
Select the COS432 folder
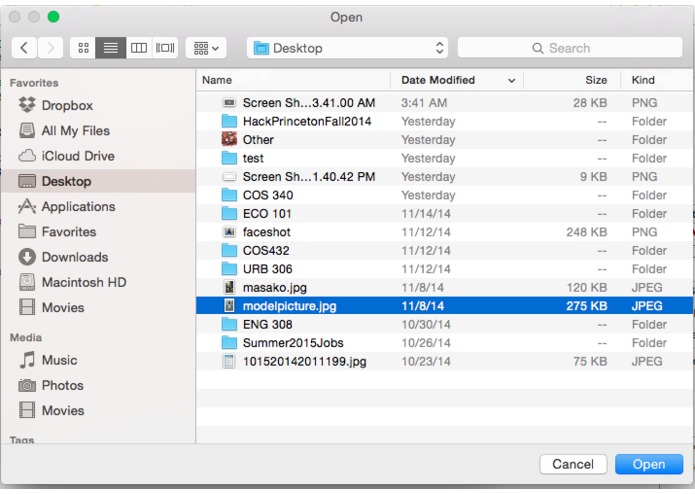point(445,251)
